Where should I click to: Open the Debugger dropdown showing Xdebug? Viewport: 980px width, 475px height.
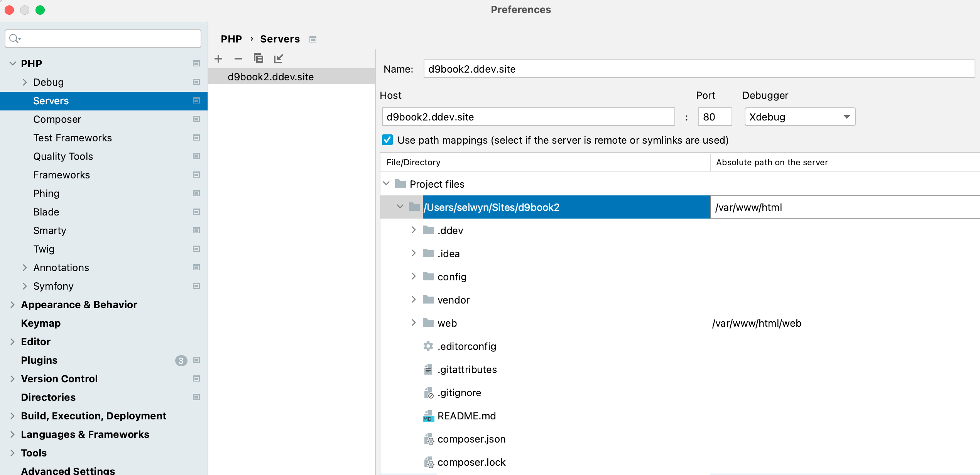(x=800, y=117)
